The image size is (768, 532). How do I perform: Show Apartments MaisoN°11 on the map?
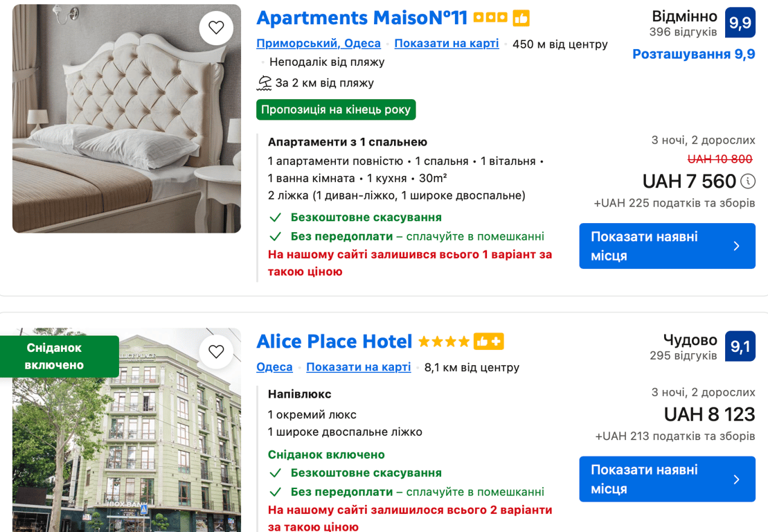pos(446,44)
